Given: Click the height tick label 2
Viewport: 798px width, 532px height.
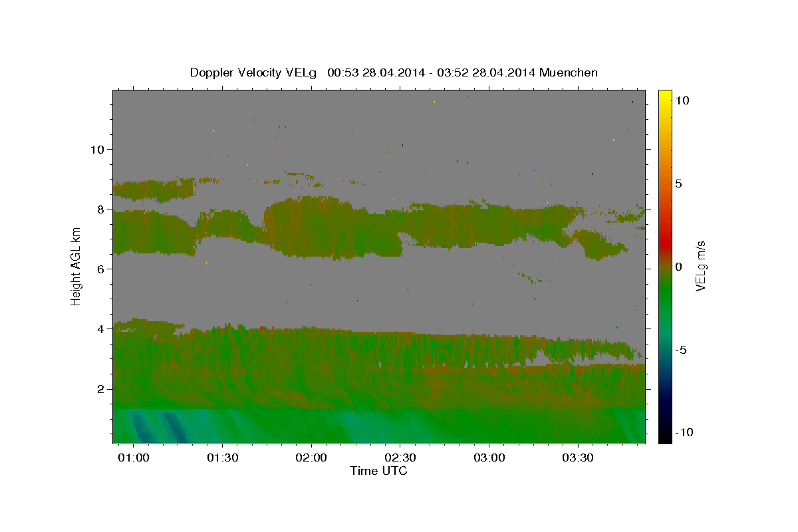Looking at the screenshot, I should click(x=100, y=388).
